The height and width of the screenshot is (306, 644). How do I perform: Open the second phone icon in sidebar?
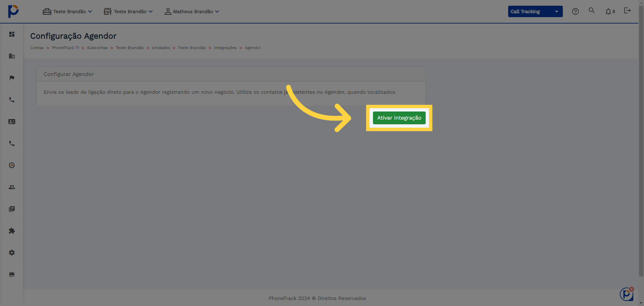click(12, 143)
